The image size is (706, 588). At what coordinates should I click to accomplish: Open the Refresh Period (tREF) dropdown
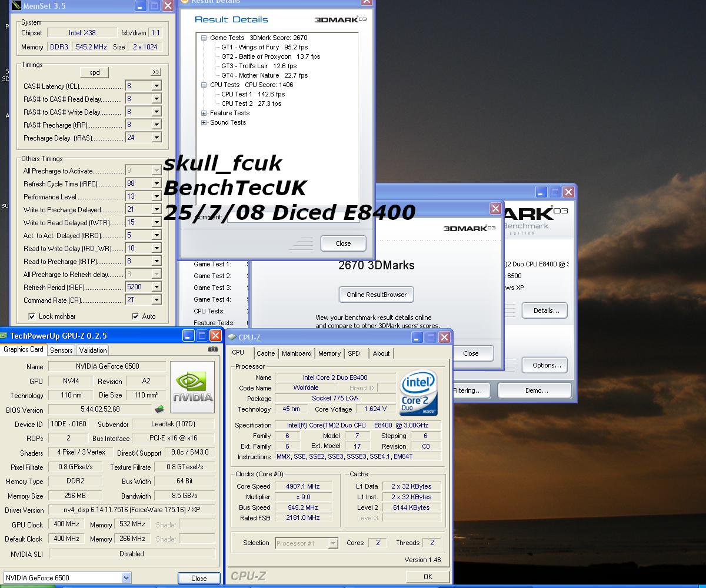pos(156,287)
